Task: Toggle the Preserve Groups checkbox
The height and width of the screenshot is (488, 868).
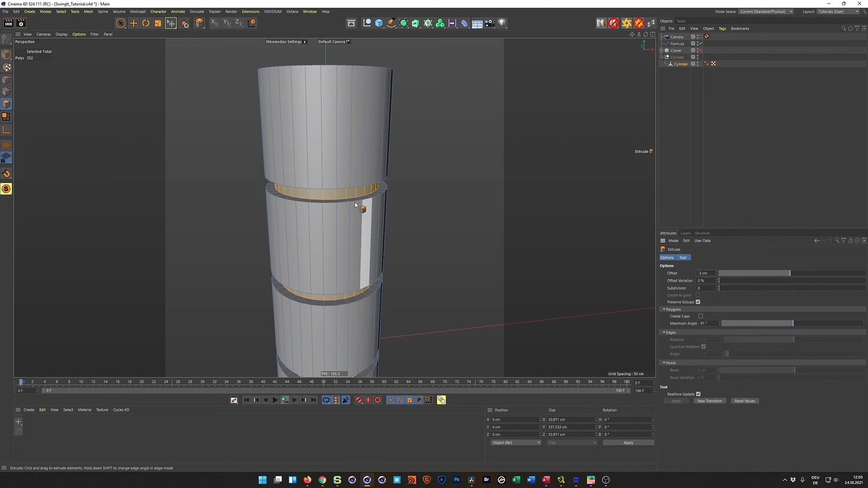Action: point(698,302)
